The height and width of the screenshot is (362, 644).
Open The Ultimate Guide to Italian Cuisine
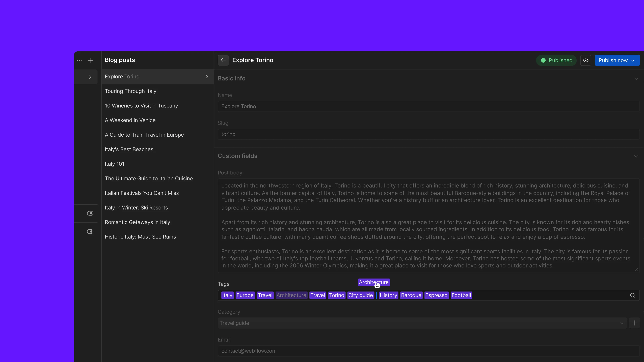tap(157, 178)
